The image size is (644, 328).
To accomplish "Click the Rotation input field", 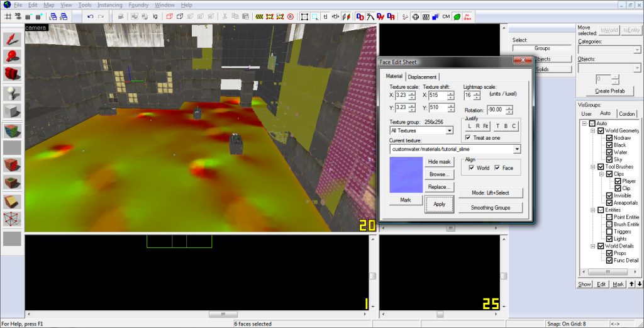I will tap(497, 110).
